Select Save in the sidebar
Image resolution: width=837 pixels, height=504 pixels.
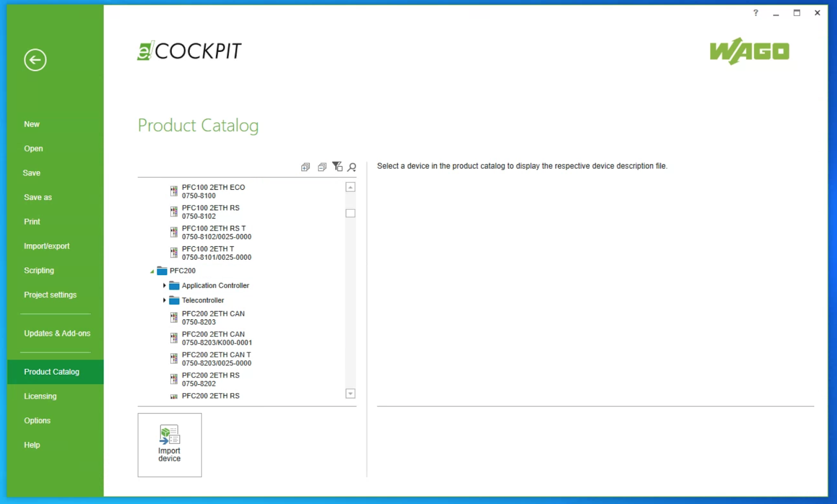coord(31,173)
